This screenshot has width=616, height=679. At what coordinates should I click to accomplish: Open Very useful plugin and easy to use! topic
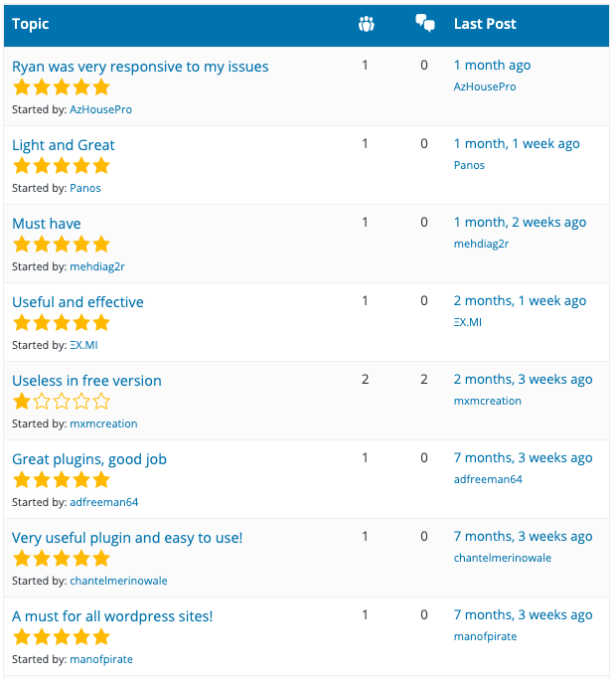[127, 538]
